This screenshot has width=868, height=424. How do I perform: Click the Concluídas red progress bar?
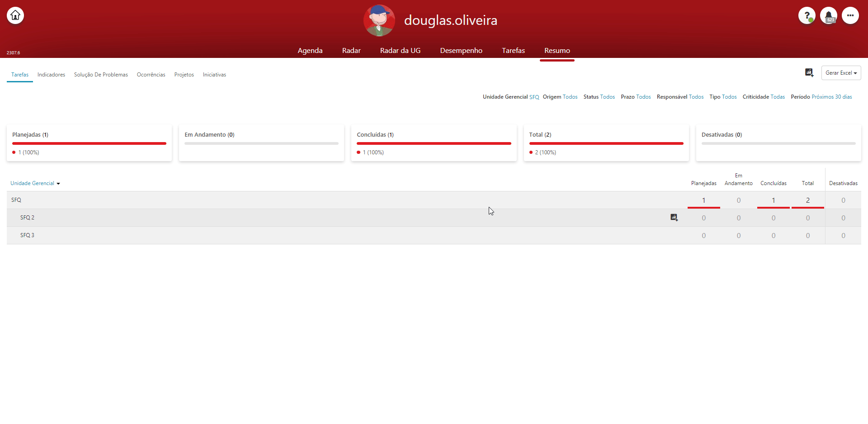coord(434,143)
